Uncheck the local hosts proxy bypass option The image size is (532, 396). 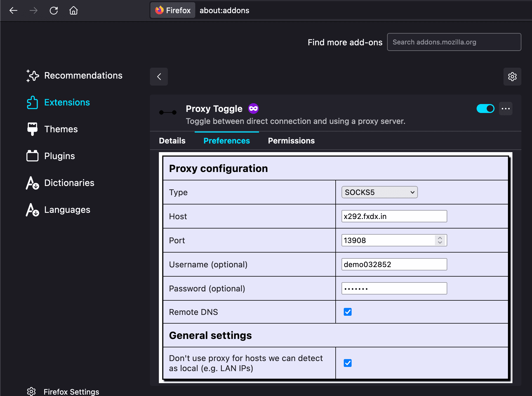(x=347, y=363)
